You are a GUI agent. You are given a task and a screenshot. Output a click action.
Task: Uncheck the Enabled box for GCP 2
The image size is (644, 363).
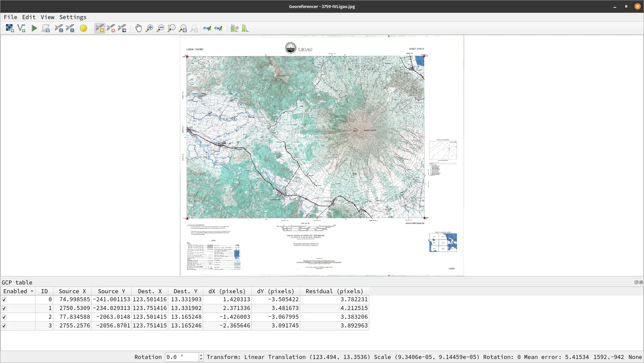coord(4,317)
